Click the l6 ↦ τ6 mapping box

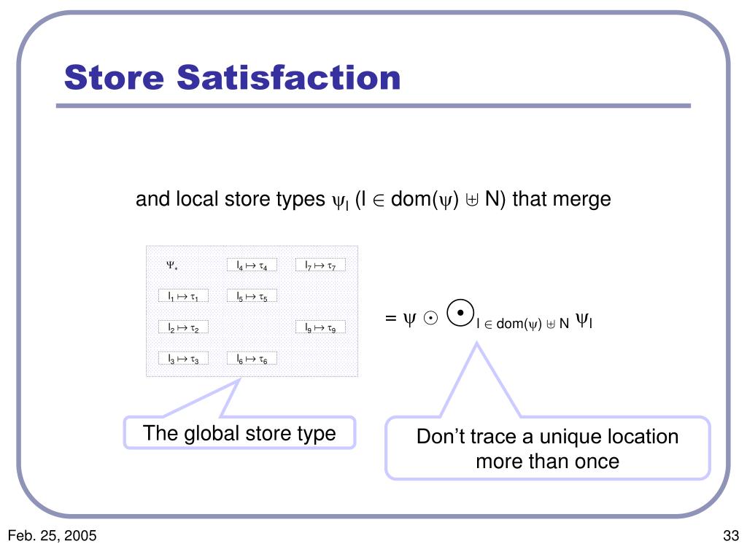coord(252,359)
